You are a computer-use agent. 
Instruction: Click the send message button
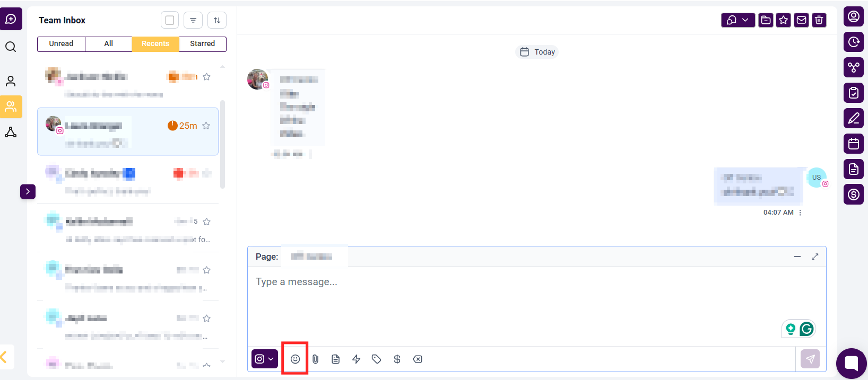click(x=810, y=359)
